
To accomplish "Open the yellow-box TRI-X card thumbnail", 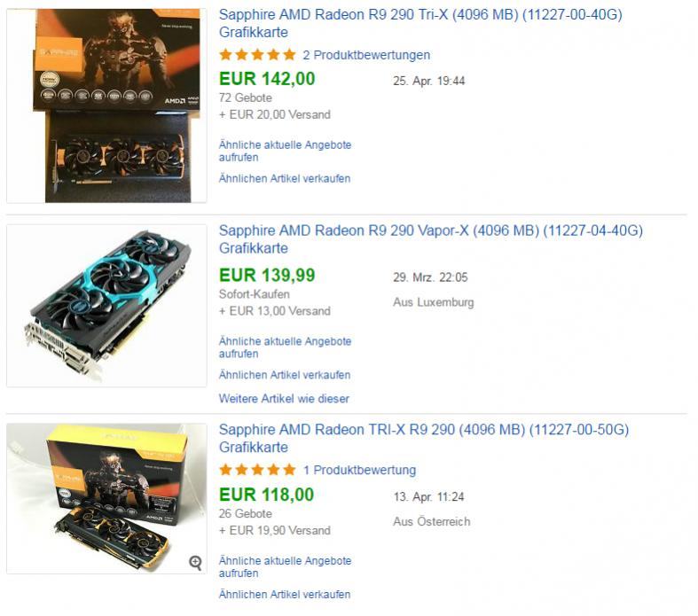I will coord(106,498).
